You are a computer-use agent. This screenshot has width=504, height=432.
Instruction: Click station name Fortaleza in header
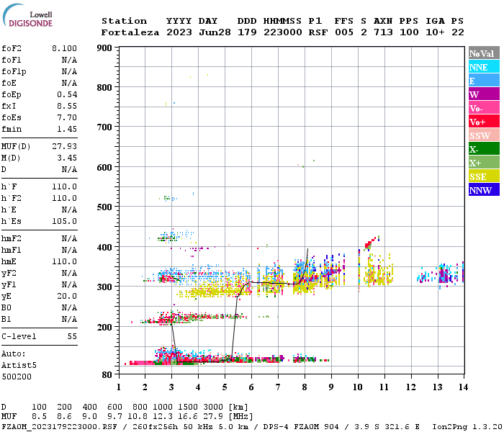(x=130, y=32)
